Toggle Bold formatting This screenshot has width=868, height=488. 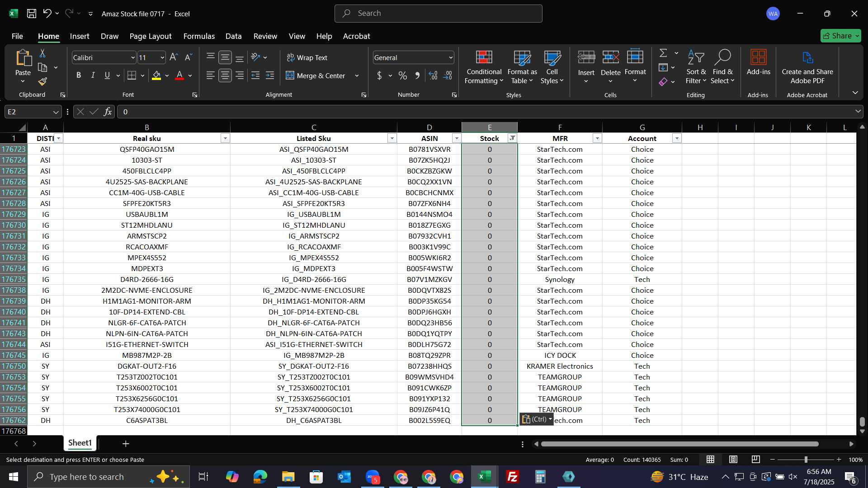[79, 75]
